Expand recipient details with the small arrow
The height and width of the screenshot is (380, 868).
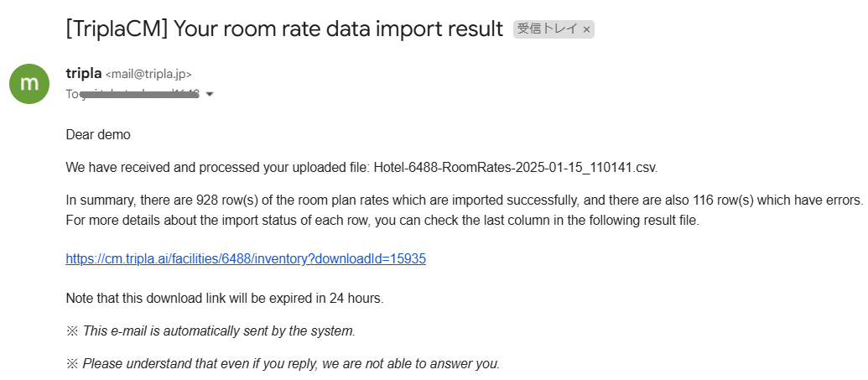(210, 94)
